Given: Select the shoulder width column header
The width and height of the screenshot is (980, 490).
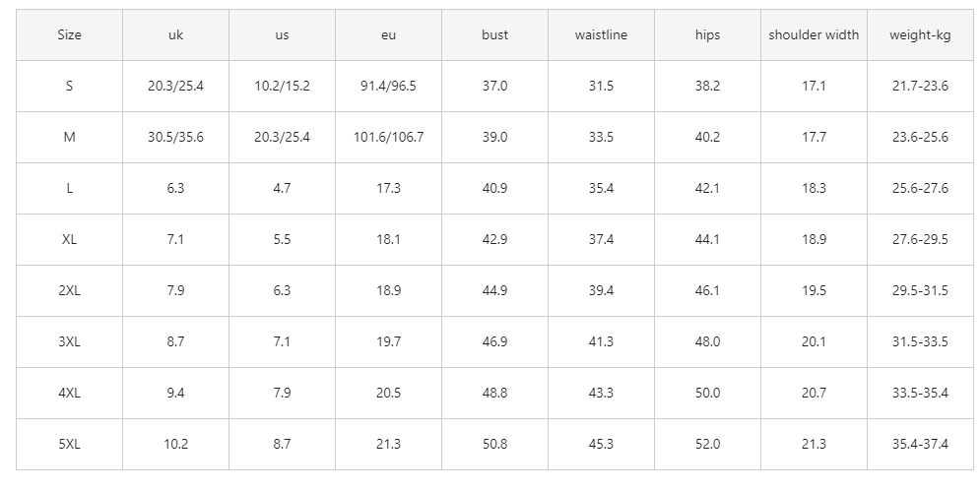Looking at the screenshot, I should (814, 35).
